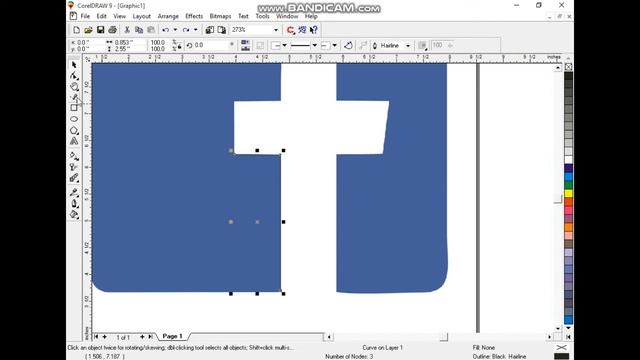
Task: Click the Print icon
Action: click(x=113, y=30)
